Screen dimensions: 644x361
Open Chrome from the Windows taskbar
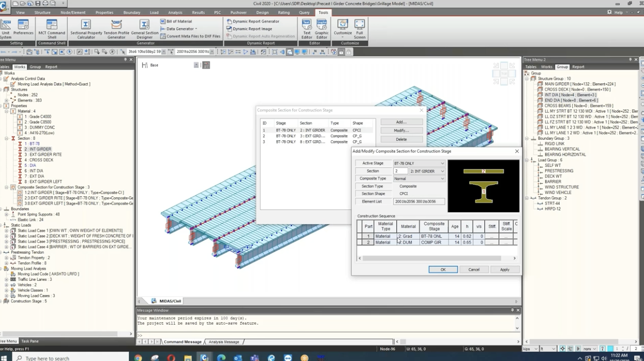(x=138, y=358)
